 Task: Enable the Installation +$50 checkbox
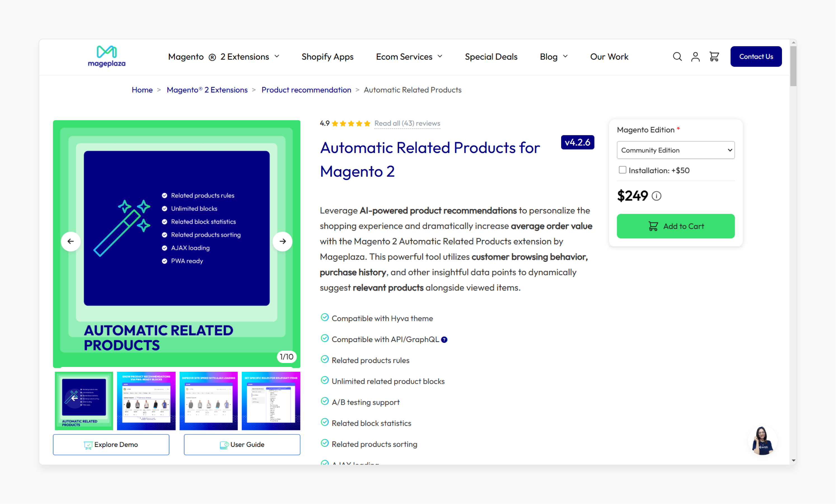pos(622,170)
